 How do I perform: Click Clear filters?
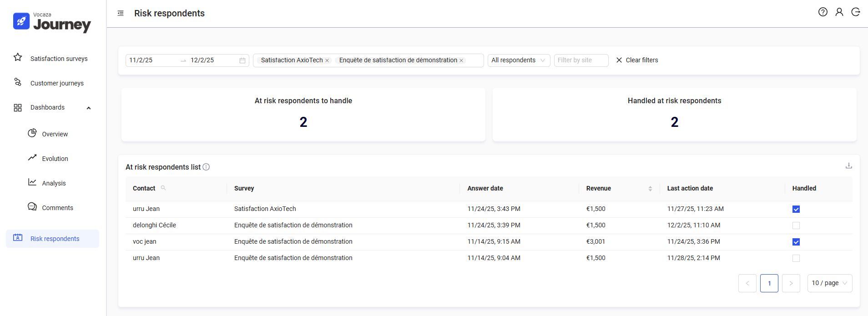pyautogui.click(x=637, y=60)
